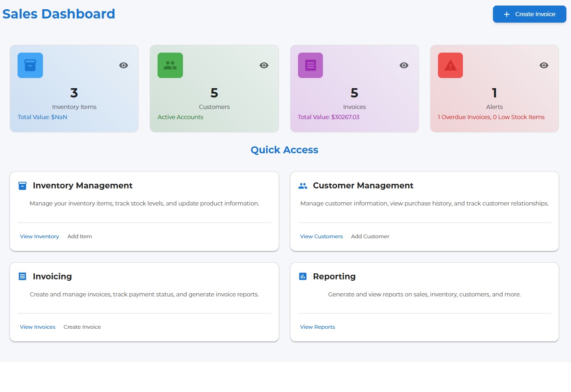This screenshot has width=571, height=392.
Task: Toggle visibility on the Customers card
Action: tap(264, 65)
